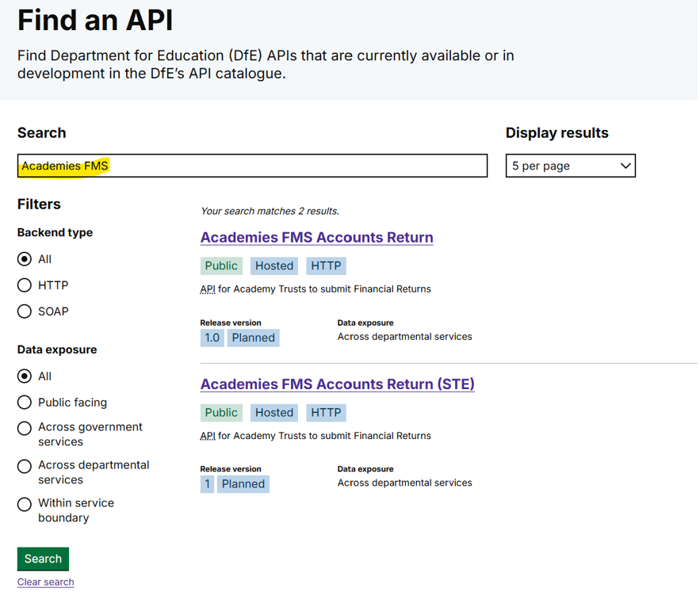Click the Display results label

pos(557,133)
